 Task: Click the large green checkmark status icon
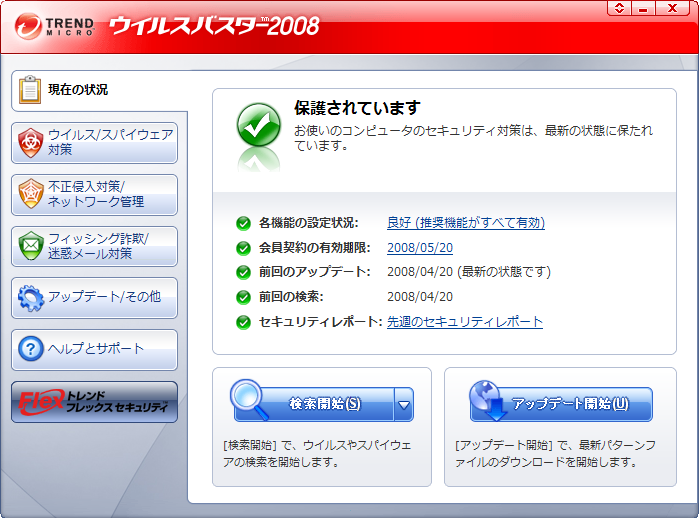click(258, 125)
